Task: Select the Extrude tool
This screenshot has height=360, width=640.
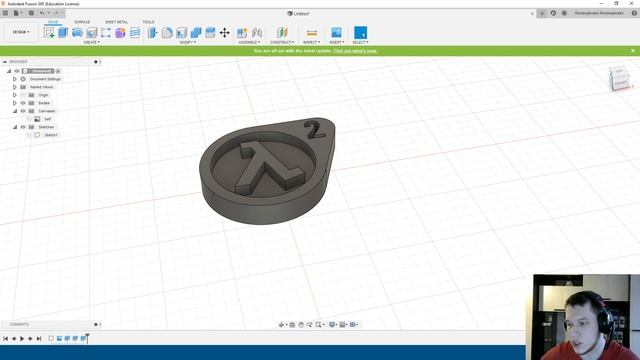Action: pyautogui.click(x=63, y=33)
